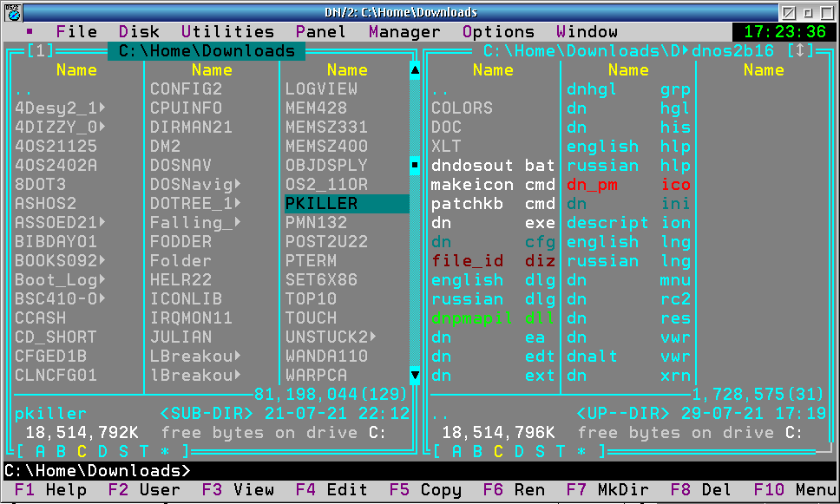Open the File menu
Image resolution: width=840 pixels, height=504 pixels.
pos(76,32)
